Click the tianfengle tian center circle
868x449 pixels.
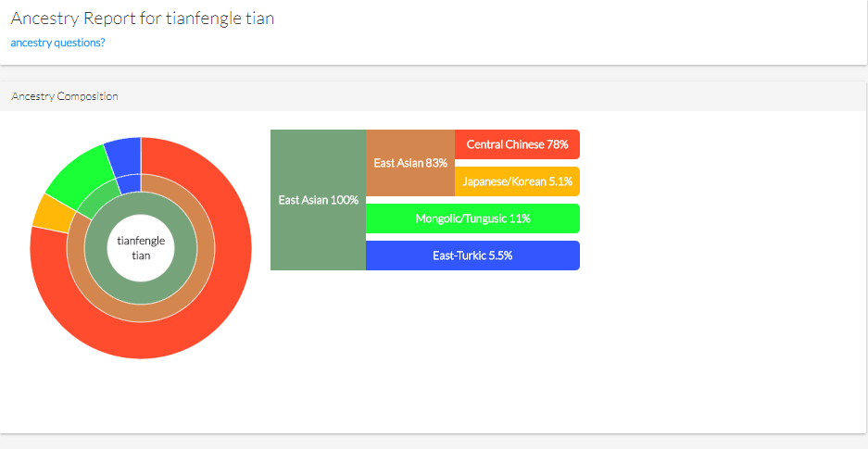(141, 248)
